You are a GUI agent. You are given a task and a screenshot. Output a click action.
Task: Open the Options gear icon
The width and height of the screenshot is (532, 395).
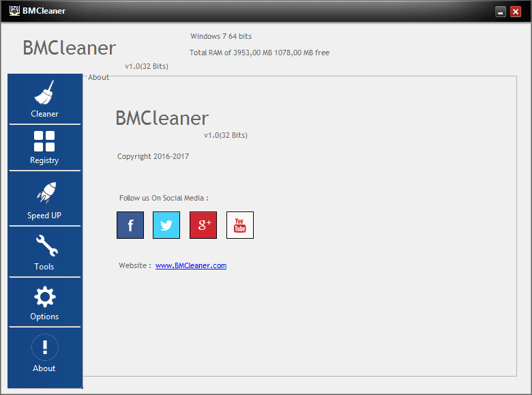[x=45, y=297]
